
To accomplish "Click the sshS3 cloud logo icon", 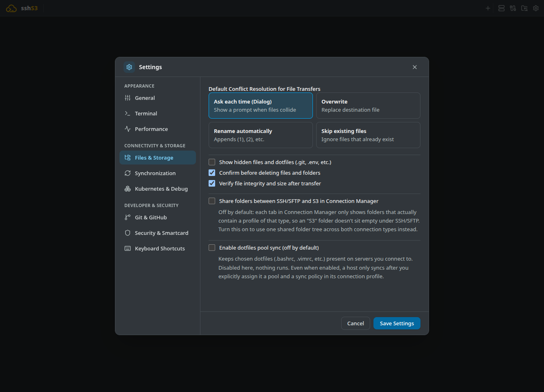I will [x=11, y=8].
